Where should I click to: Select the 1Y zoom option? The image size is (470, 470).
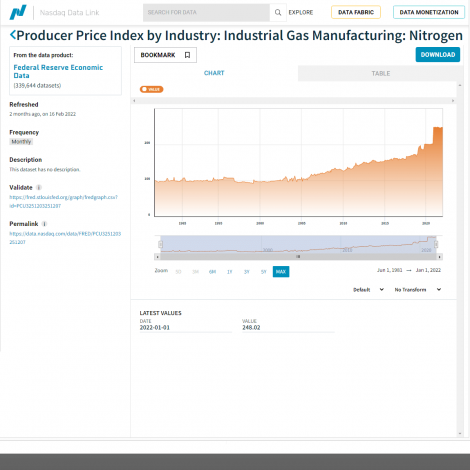point(229,272)
